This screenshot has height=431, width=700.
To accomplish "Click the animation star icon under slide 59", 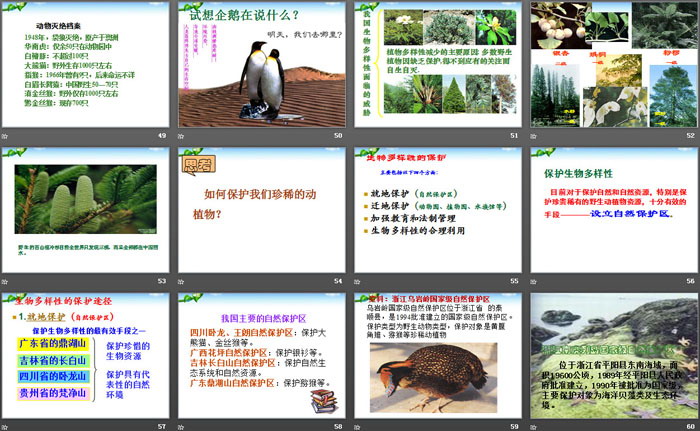I will coord(359,426).
